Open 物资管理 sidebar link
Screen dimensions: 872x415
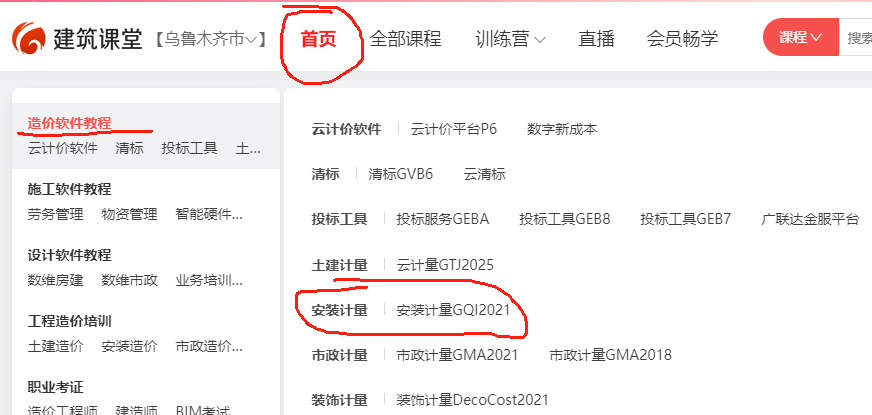(x=130, y=214)
